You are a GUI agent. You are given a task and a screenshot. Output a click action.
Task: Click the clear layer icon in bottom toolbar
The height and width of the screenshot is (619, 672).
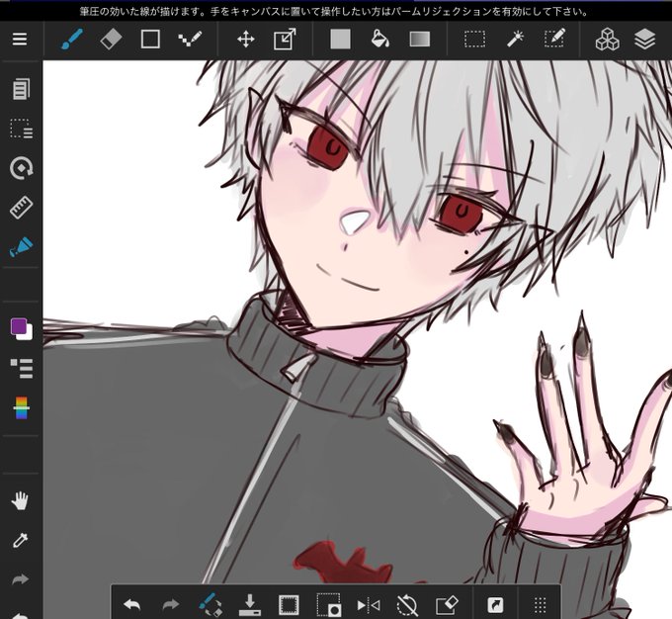pyautogui.click(x=447, y=605)
